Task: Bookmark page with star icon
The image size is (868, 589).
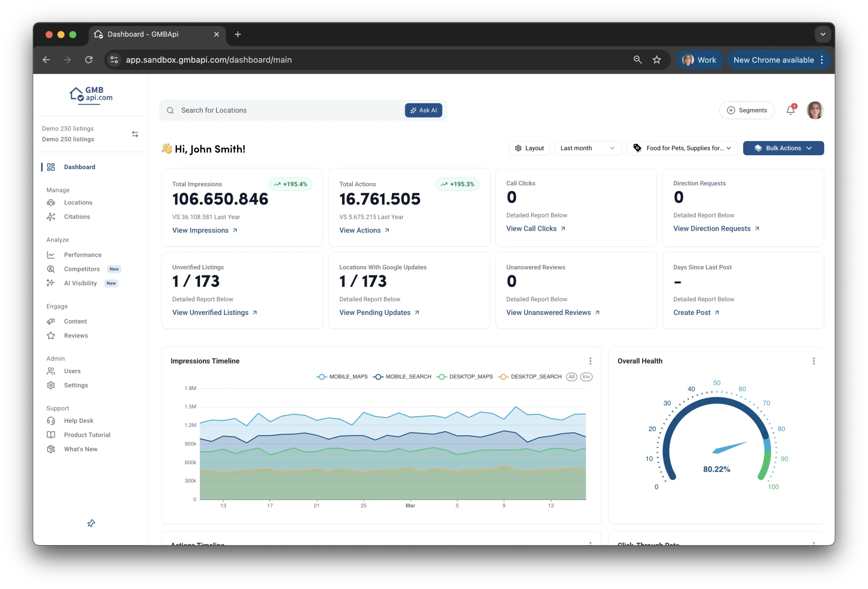Action: pos(657,60)
